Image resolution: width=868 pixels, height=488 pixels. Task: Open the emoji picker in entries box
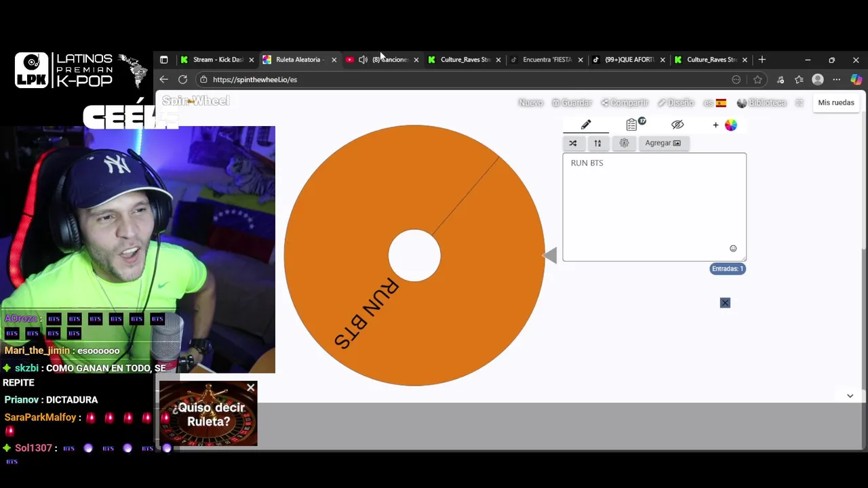coord(733,249)
